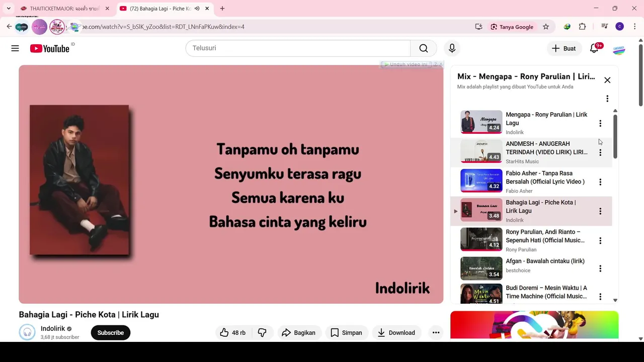Close the Mix playlist panel

607,80
